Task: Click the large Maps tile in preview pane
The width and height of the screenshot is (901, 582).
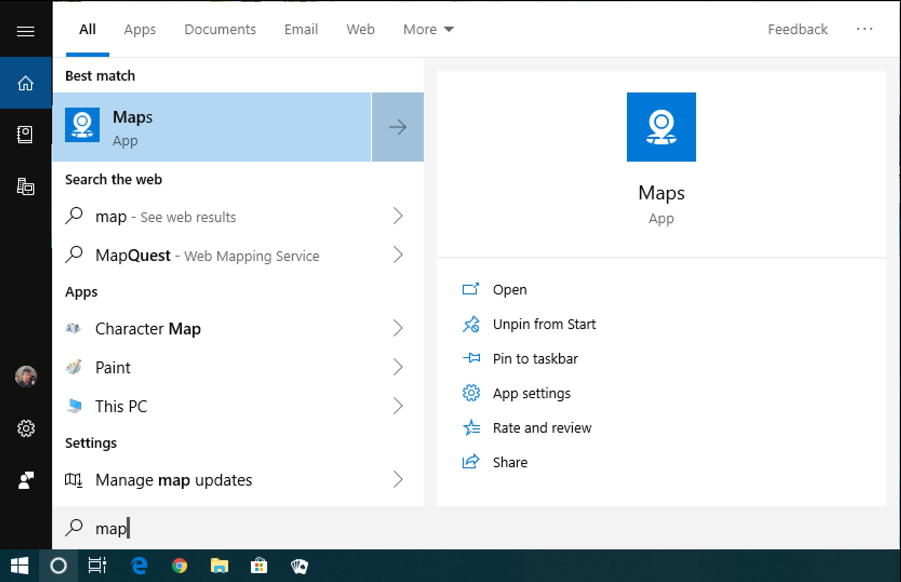Action: (x=661, y=127)
